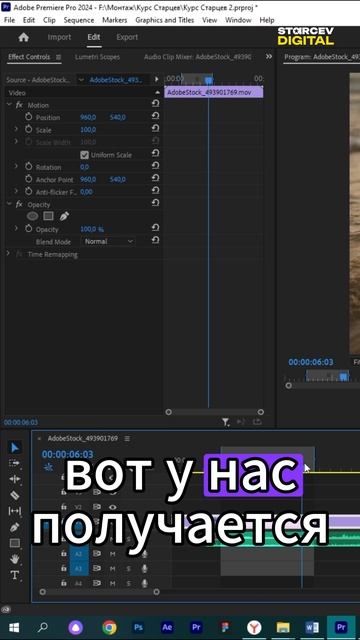Enable voice-over record on track A4
Image resolution: width=360 pixels, height=640 pixels.
(x=144, y=583)
